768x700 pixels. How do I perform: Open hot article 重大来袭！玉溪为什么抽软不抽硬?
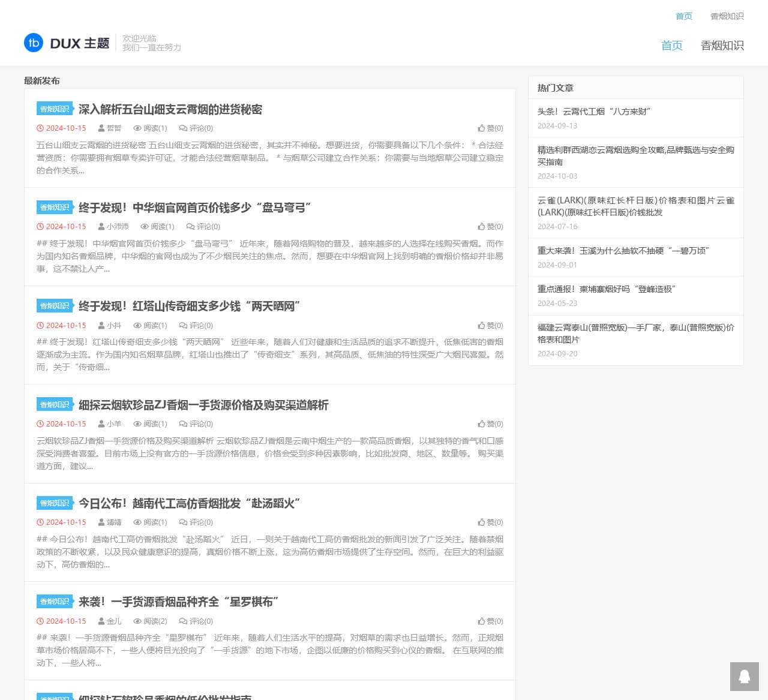tap(623, 251)
